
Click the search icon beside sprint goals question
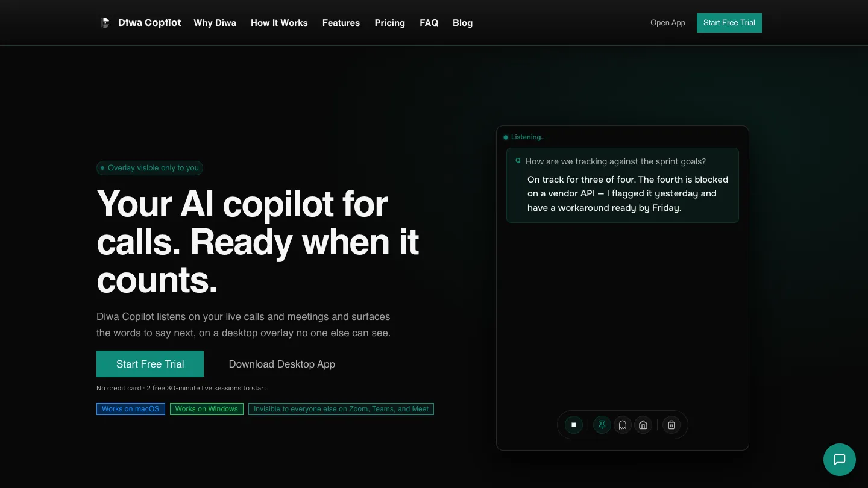point(518,161)
